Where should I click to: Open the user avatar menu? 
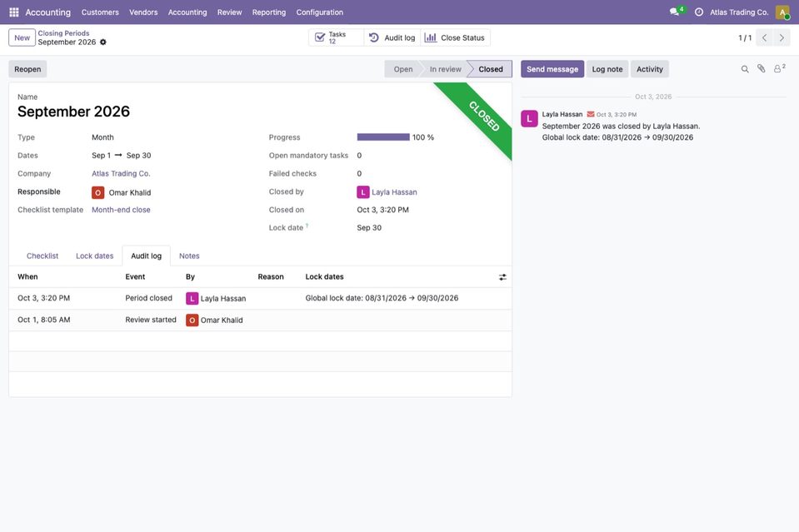[782, 12]
